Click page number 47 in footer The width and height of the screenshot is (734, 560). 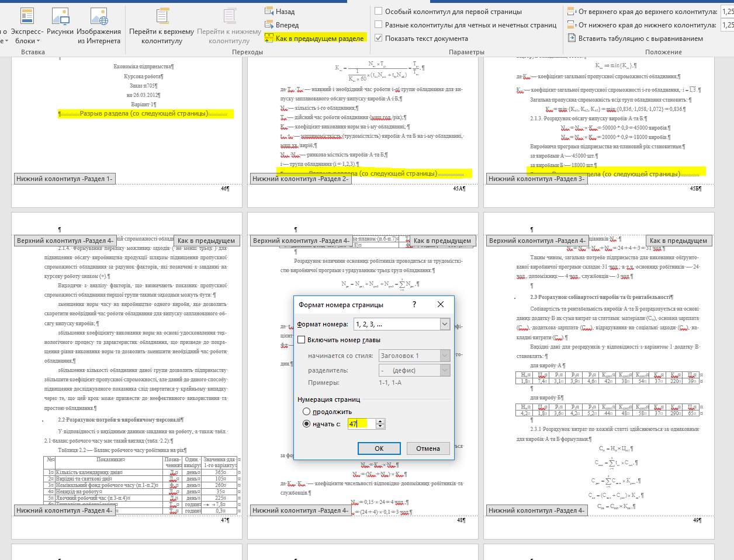tap(225, 520)
